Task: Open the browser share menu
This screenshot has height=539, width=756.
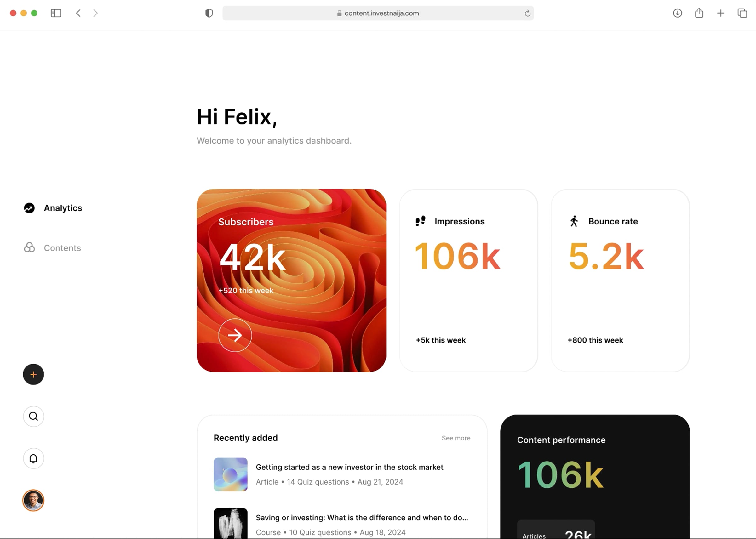Action: pyautogui.click(x=699, y=13)
